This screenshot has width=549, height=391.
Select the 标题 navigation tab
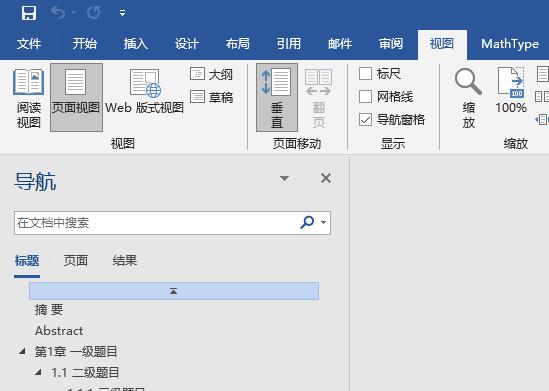[x=27, y=261]
